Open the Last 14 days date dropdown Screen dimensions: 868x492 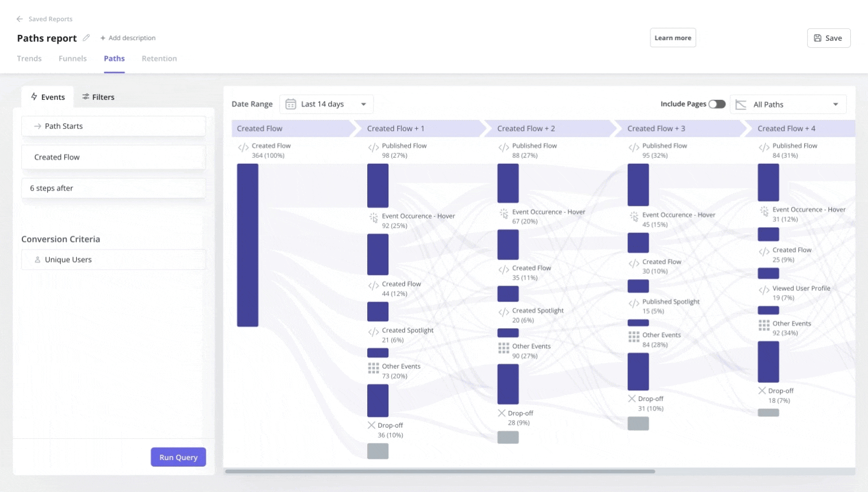point(326,103)
